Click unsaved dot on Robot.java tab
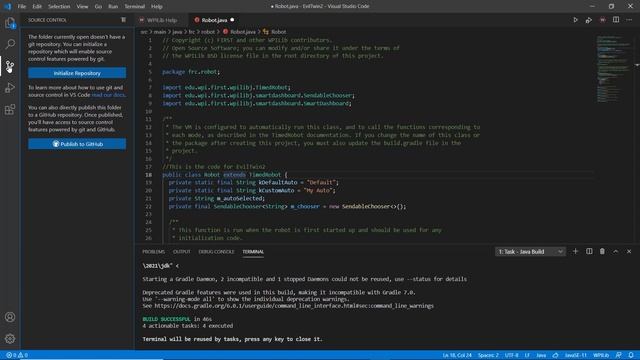 [x=232, y=20]
